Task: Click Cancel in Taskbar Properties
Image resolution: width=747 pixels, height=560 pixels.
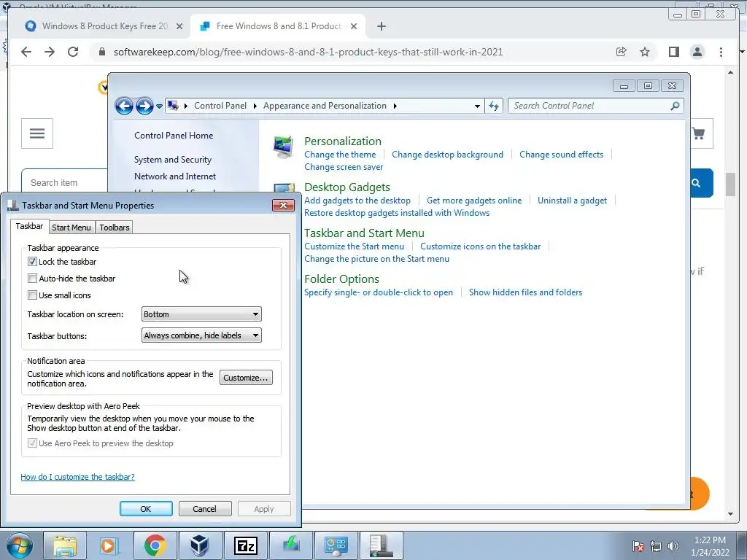Action: (205, 508)
